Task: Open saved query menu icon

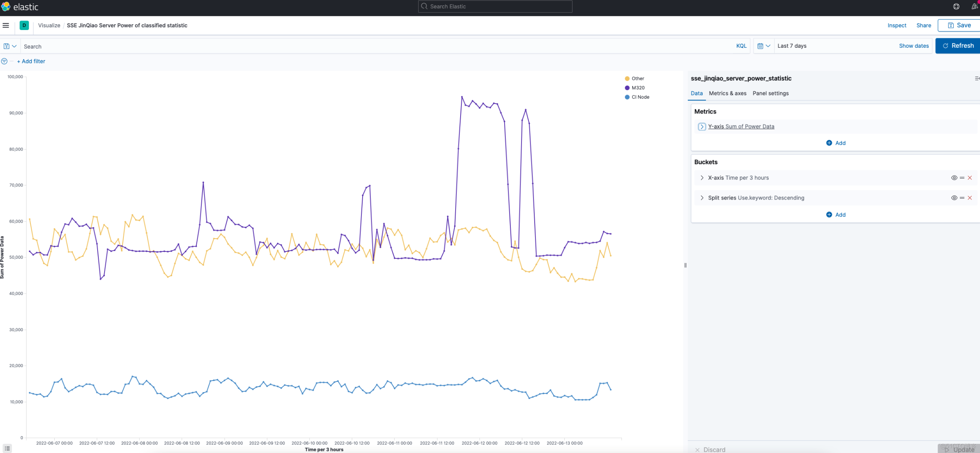Action: click(10, 46)
